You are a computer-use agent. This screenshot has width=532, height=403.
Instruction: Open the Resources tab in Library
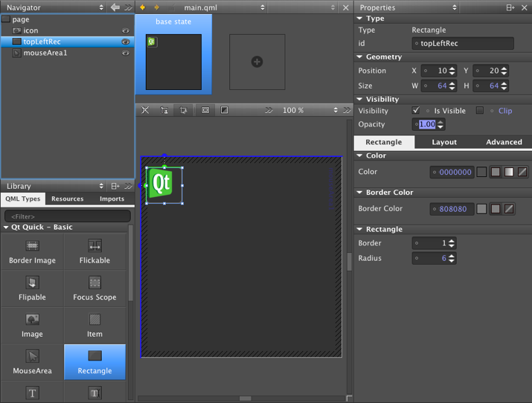(x=67, y=199)
